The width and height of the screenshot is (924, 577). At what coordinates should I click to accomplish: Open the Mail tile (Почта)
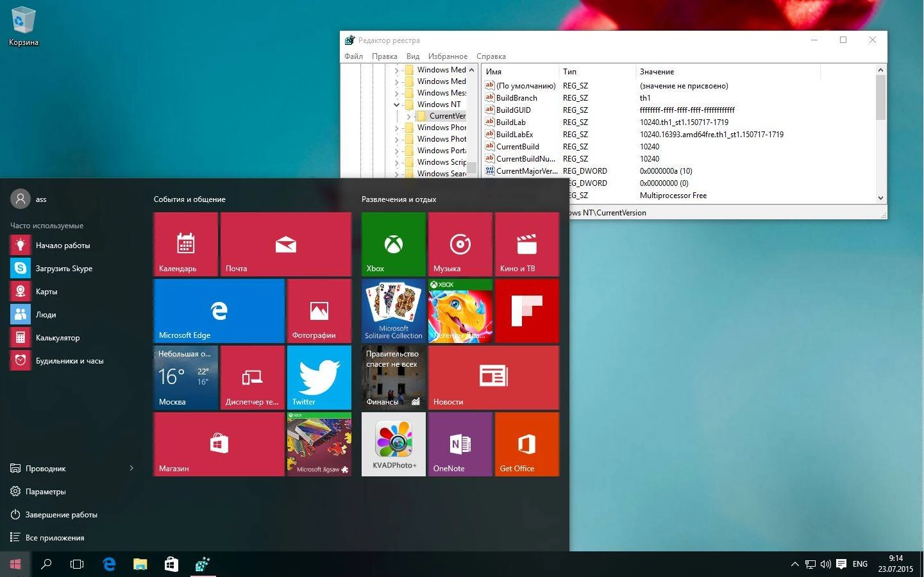pos(286,244)
